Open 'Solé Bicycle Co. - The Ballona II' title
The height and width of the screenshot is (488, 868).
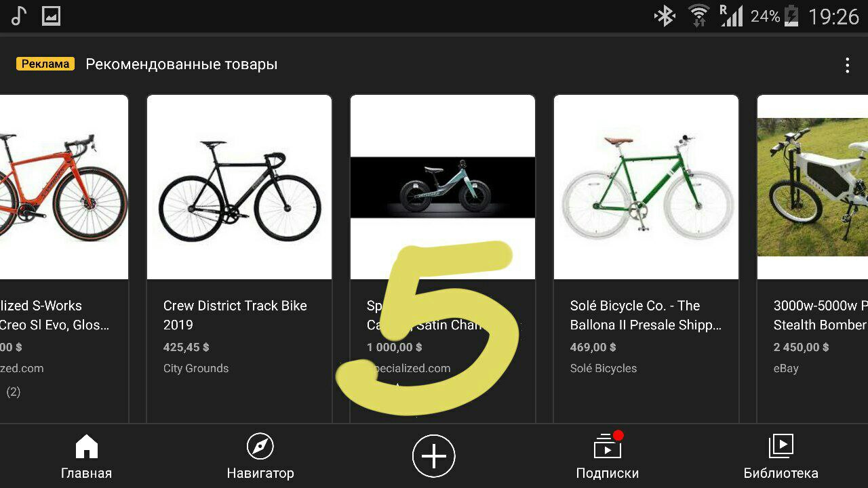point(646,315)
